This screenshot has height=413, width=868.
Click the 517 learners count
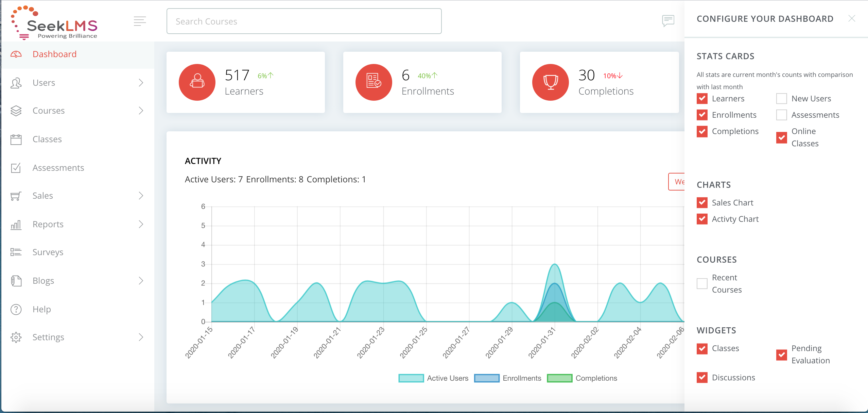(237, 75)
